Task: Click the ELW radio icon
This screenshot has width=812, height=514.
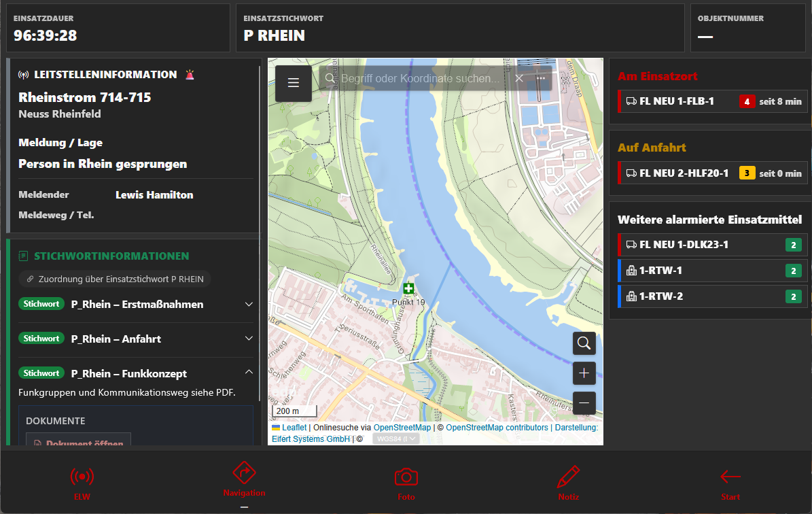Action: pyautogui.click(x=82, y=483)
